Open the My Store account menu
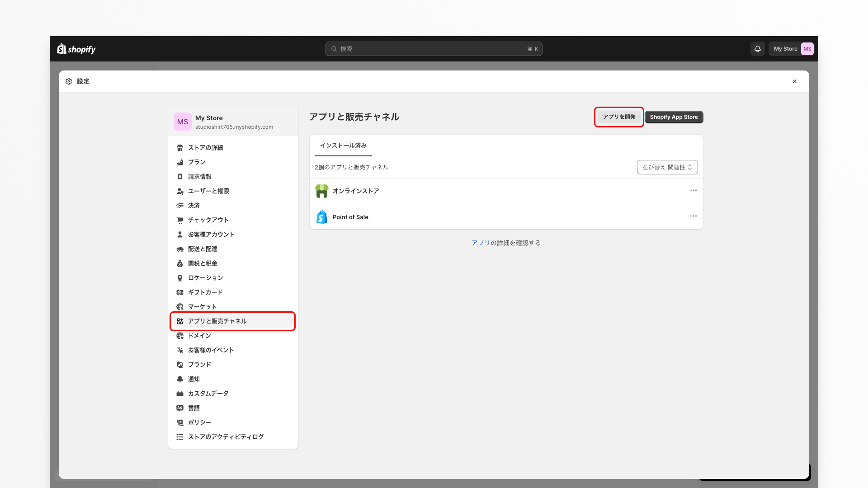The image size is (868, 488). (x=791, y=49)
